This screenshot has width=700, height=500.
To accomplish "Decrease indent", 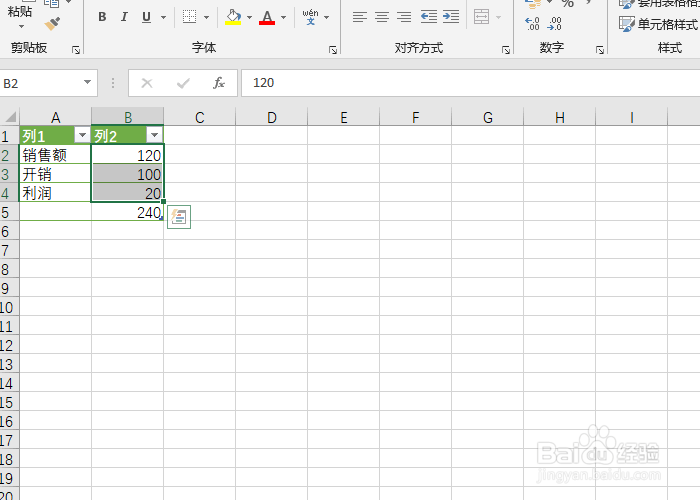I will click(429, 17).
